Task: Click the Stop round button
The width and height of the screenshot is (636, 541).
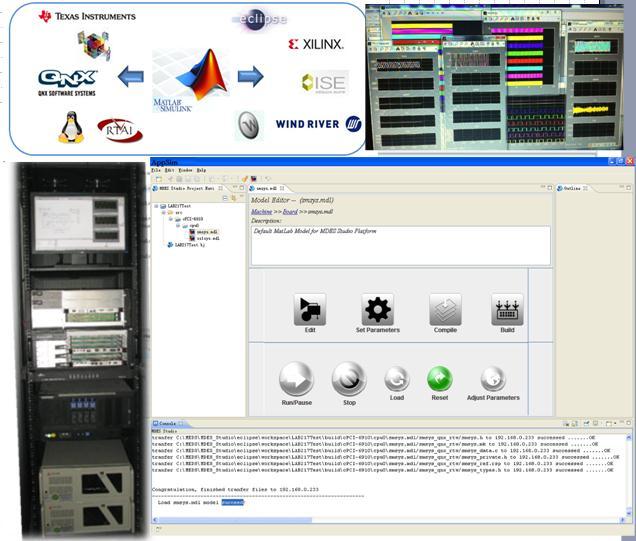Action: point(349,379)
